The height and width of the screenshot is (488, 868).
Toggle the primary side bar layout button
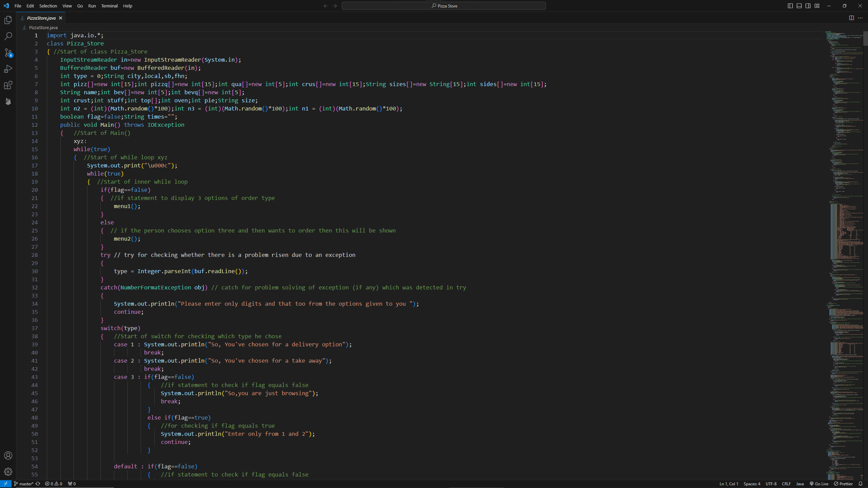(790, 6)
